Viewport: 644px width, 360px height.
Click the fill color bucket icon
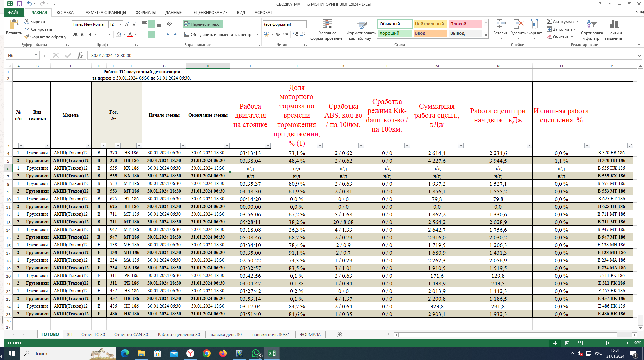click(119, 34)
